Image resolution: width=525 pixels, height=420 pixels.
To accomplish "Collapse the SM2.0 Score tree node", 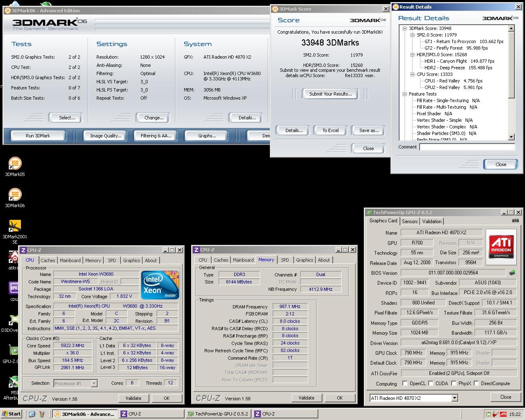I will tap(413, 35).
